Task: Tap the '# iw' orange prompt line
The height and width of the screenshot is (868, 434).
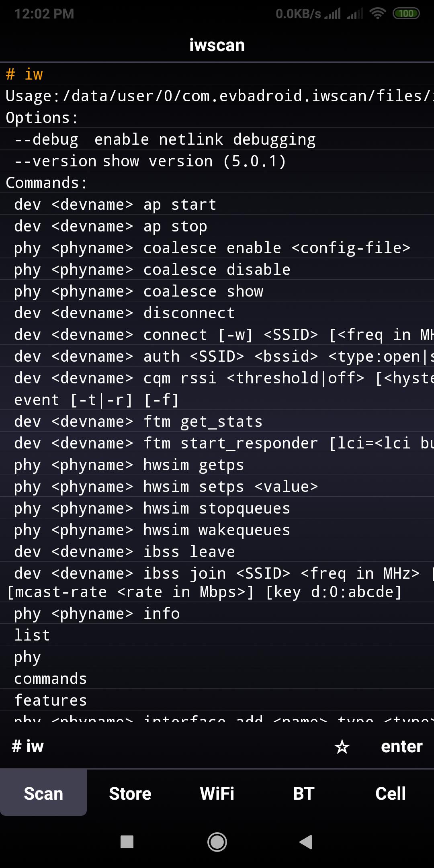Action: 25,74
